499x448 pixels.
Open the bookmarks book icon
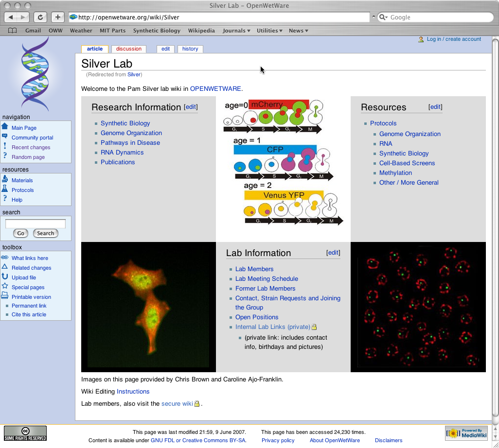click(13, 31)
